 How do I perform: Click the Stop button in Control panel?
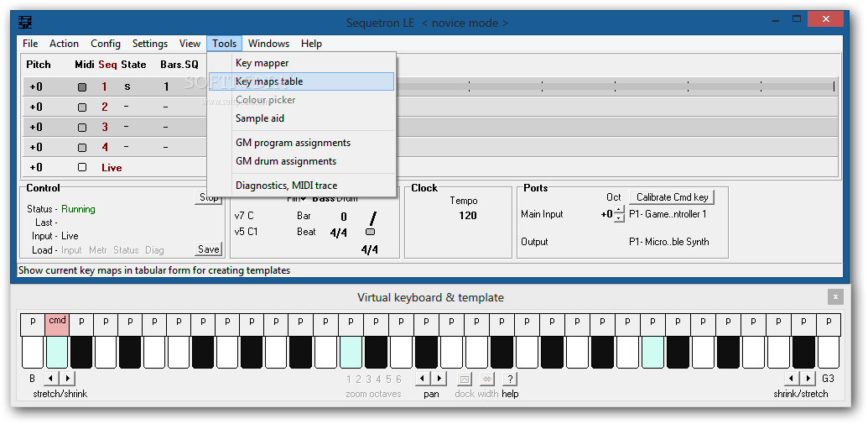tap(209, 197)
